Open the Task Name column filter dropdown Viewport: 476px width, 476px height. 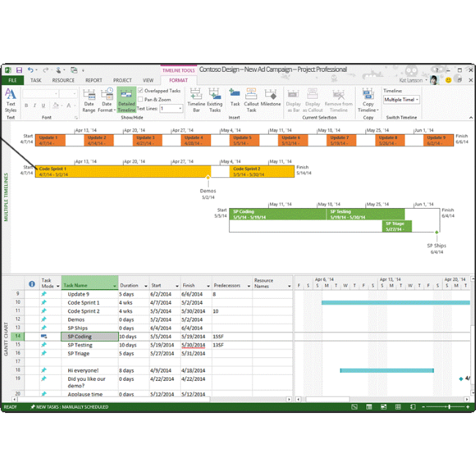coord(114,286)
